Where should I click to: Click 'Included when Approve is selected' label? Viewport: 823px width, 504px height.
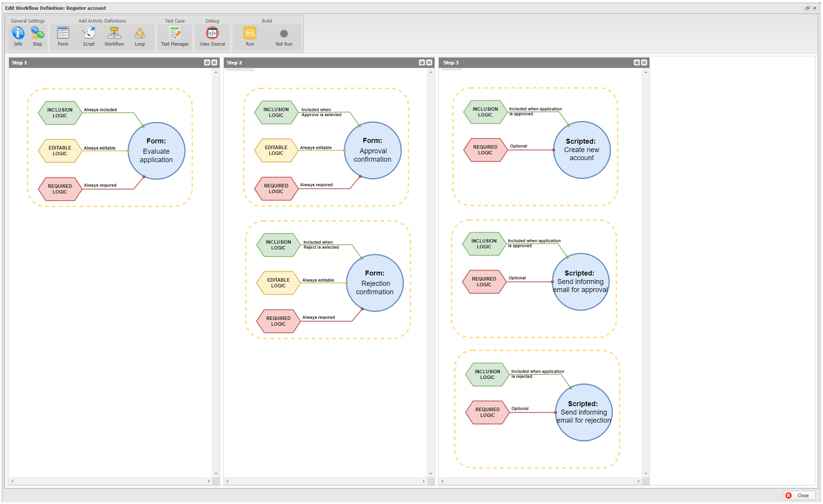tap(322, 112)
